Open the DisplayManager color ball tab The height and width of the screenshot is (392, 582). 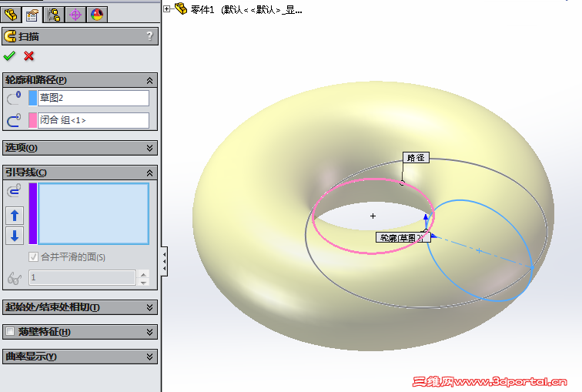click(97, 15)
